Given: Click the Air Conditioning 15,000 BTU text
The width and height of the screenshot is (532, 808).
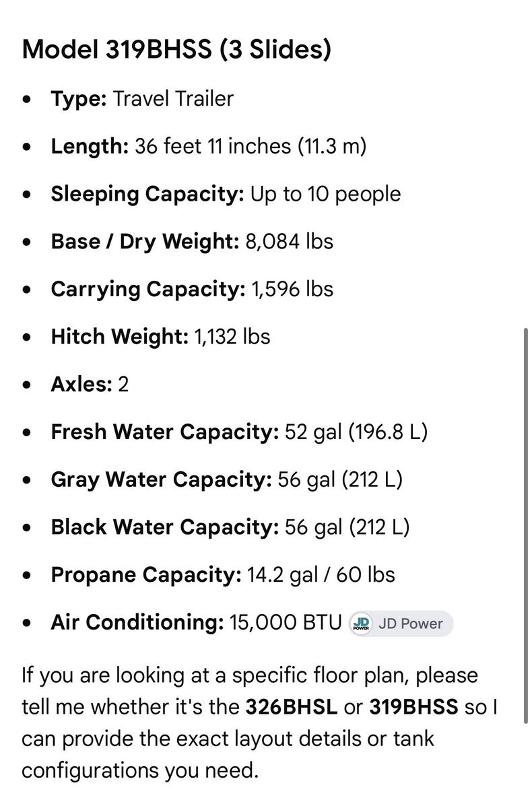Looking at the screenshot, I should (197, 623).
